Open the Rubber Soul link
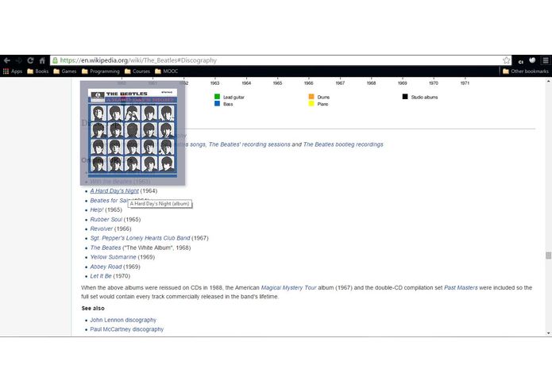This screenshot has height=392, width=552. (x=106, y=219)
